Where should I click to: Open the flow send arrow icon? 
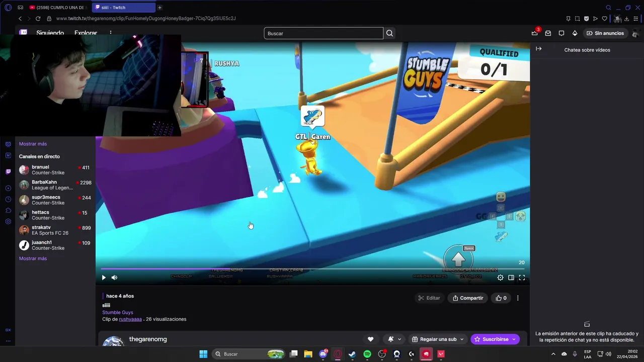[x=595, y=19]
